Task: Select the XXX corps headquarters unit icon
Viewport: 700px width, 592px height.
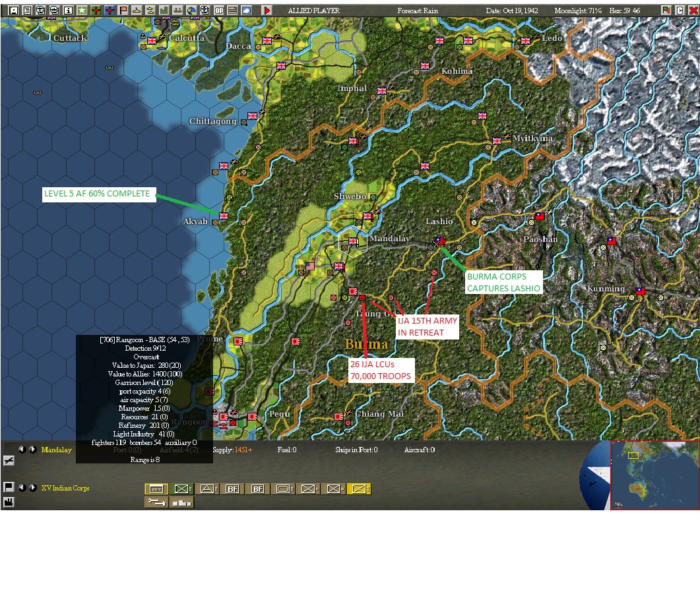Action: (156, 489)
